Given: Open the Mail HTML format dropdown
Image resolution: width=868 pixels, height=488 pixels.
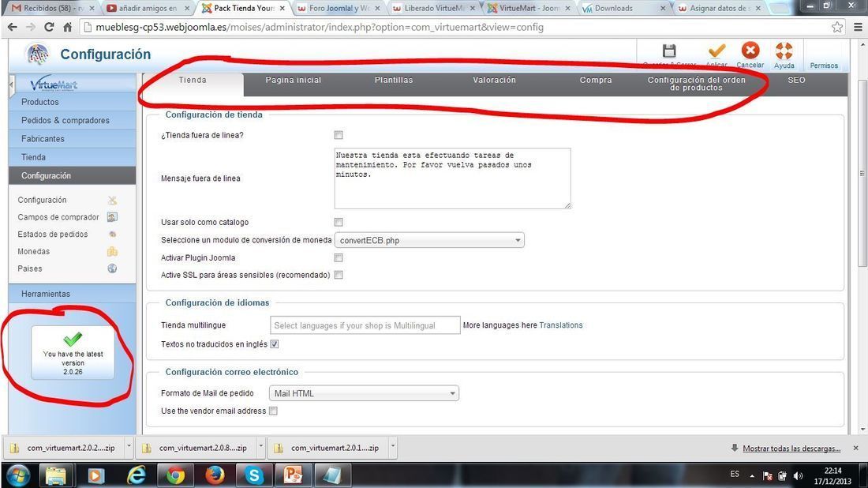Looking at the screenshot, I should (364, 393).
